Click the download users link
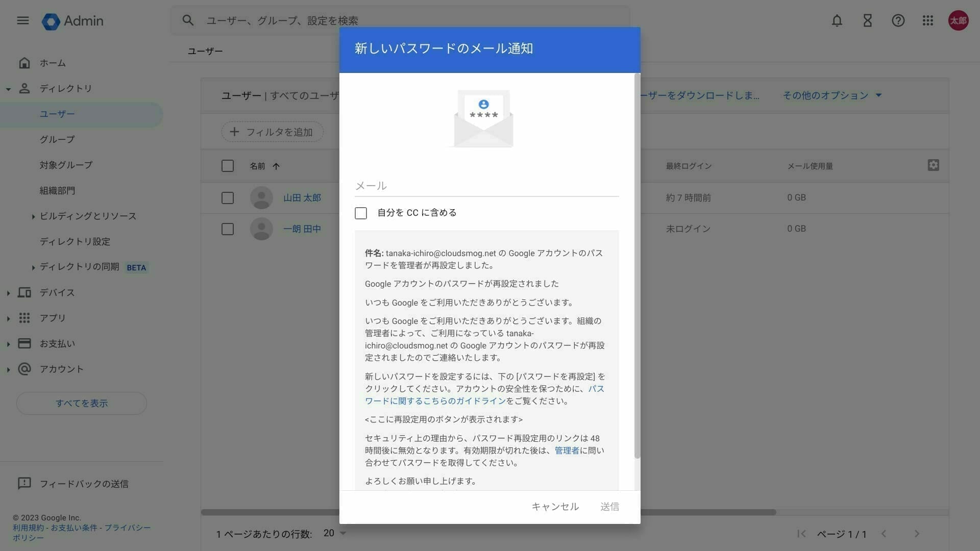980x551 pixels. 700,95
